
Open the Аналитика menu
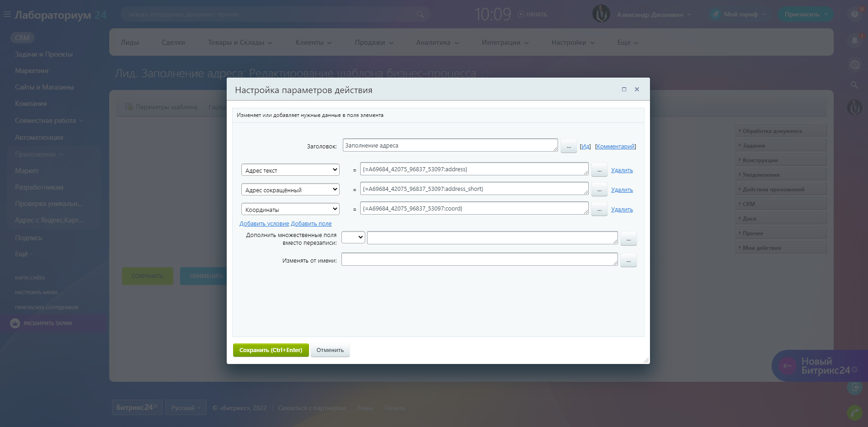point(437,42)
